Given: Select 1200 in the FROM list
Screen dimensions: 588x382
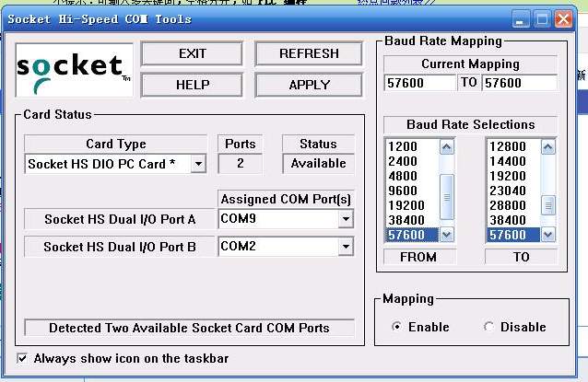Looking at the screenshot, I should tap(412, 146).
